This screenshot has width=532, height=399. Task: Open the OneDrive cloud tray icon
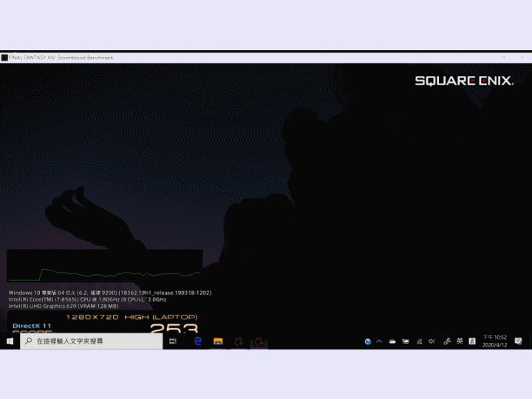point(392,341)
